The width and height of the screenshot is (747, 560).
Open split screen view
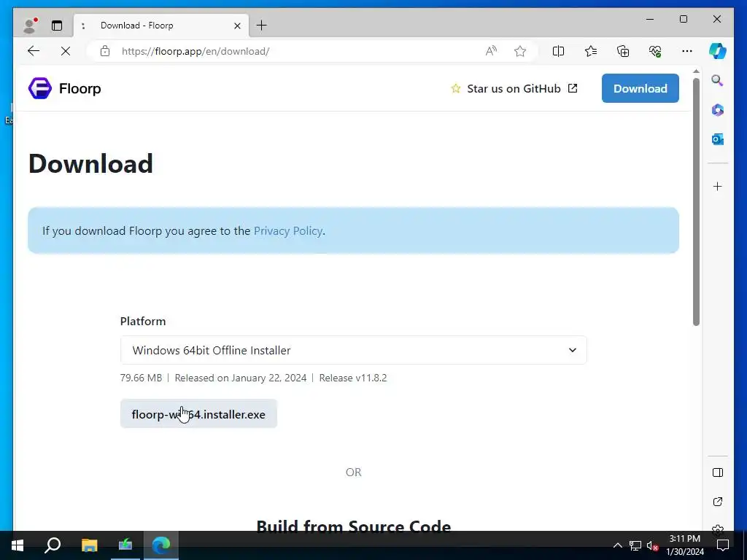click(x=558, y=51)
